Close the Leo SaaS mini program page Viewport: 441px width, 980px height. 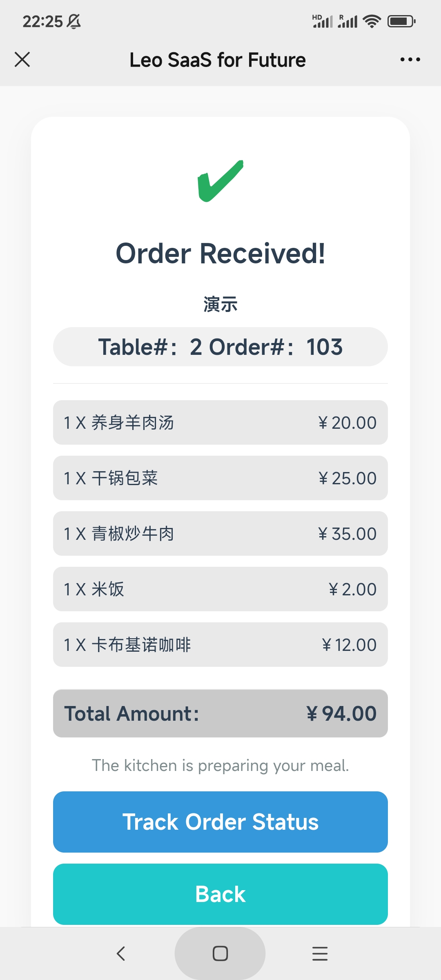(x=22, y=60)
